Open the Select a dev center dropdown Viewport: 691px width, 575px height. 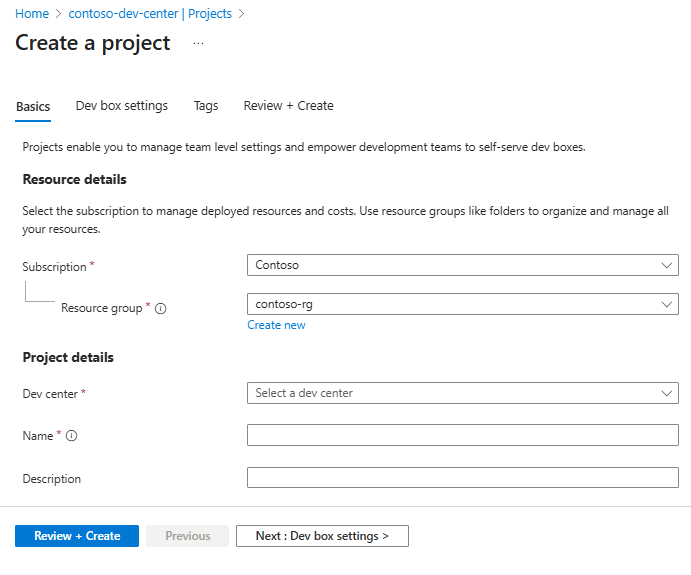pos(462,393)
